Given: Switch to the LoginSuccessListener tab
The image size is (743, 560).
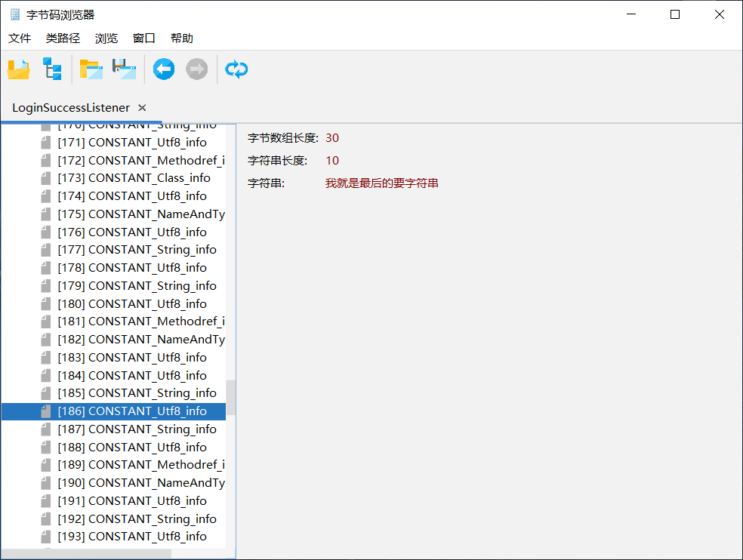Looking at the screenshot, I should tap(70, 107).
